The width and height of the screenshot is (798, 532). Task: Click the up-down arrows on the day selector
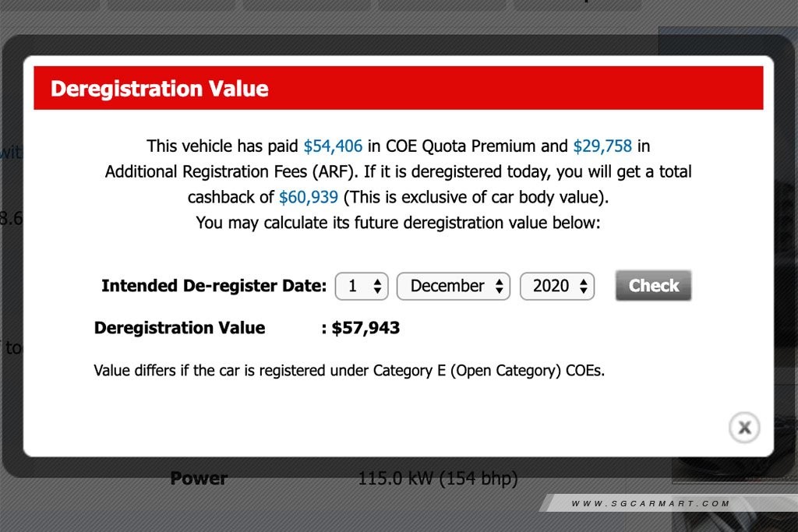point(377,286)
